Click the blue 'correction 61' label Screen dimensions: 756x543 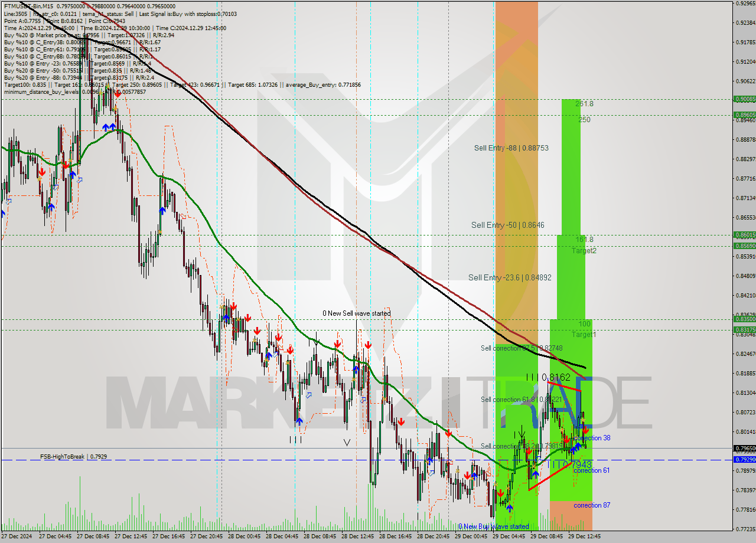tap(592, 470)
